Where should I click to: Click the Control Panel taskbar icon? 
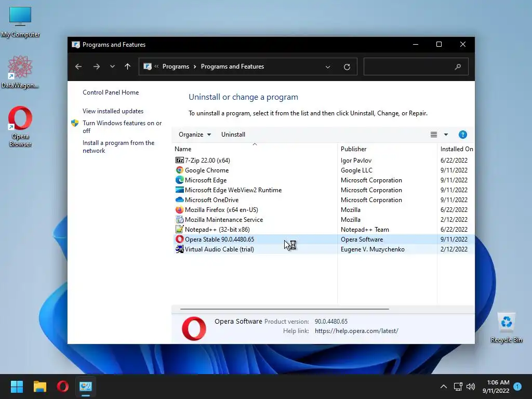click(86, 387)
